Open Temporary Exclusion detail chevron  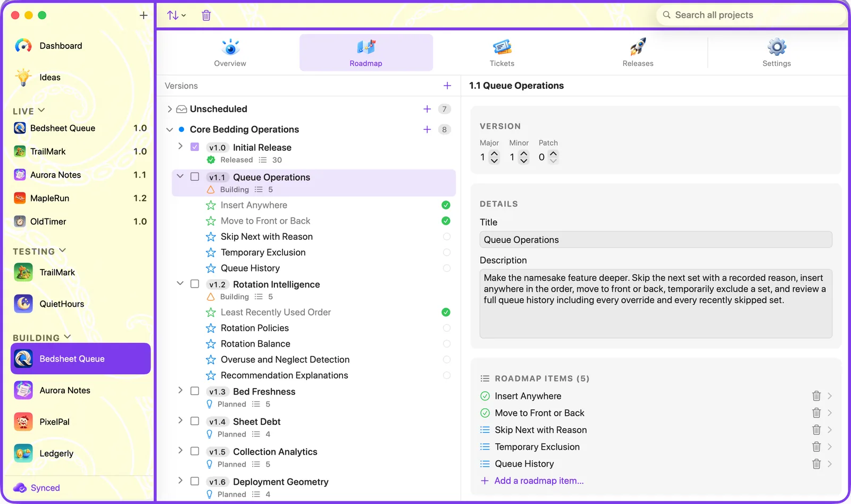tap(830, 447)
